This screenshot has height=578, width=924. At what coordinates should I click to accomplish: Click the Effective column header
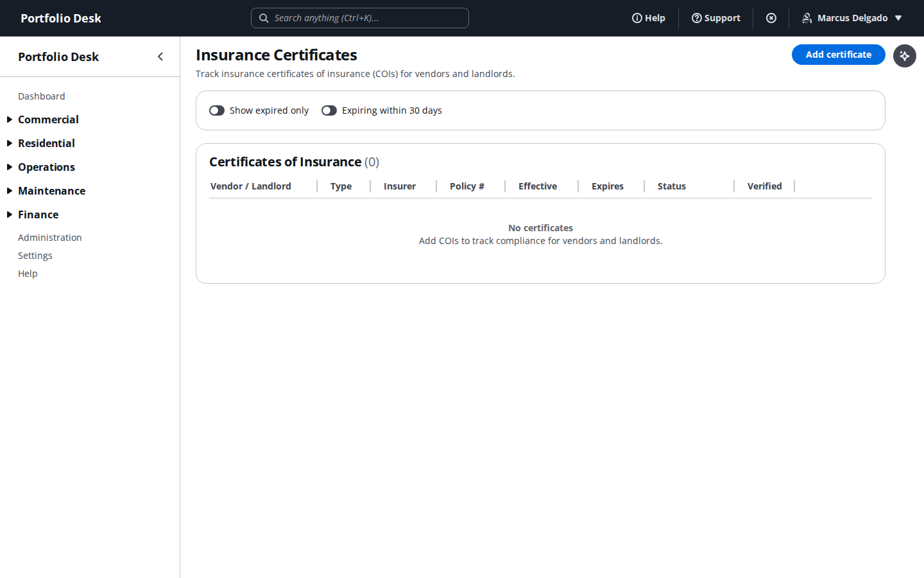click(x=538, y=186)
